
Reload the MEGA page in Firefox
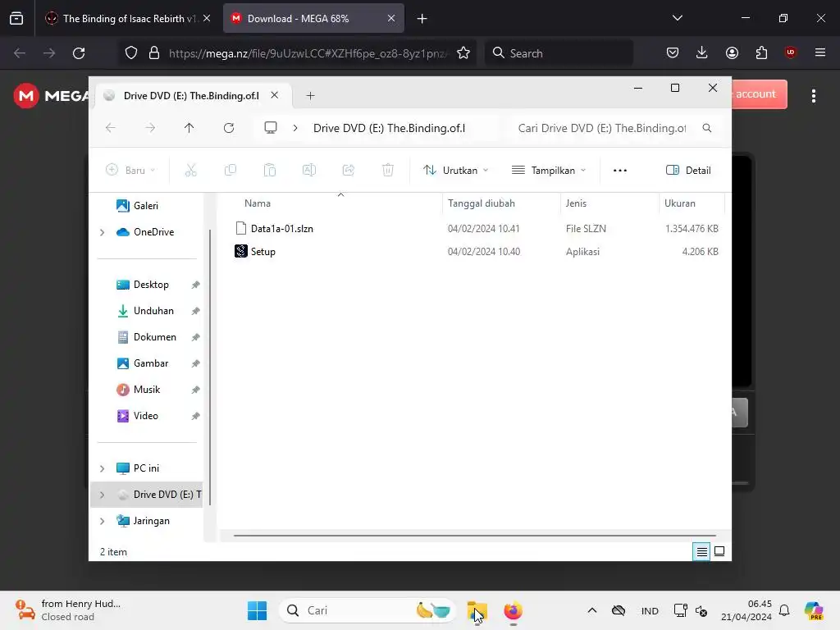79,53
